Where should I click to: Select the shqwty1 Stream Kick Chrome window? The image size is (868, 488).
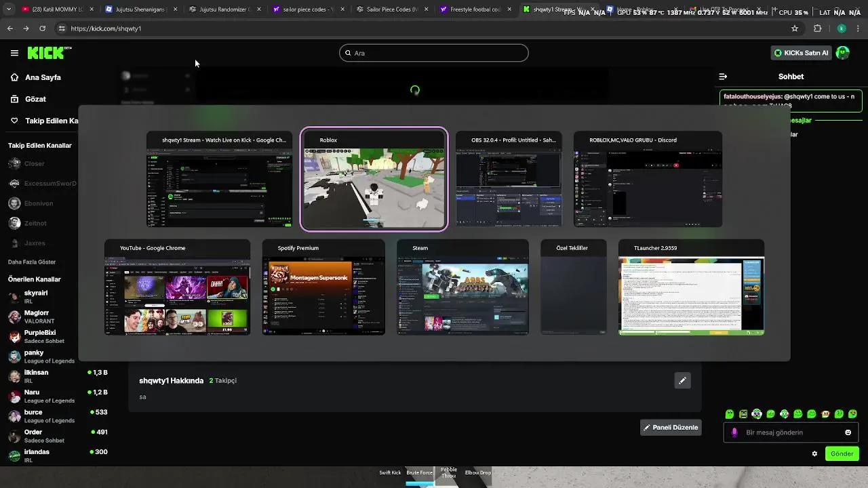coord(219,180)
